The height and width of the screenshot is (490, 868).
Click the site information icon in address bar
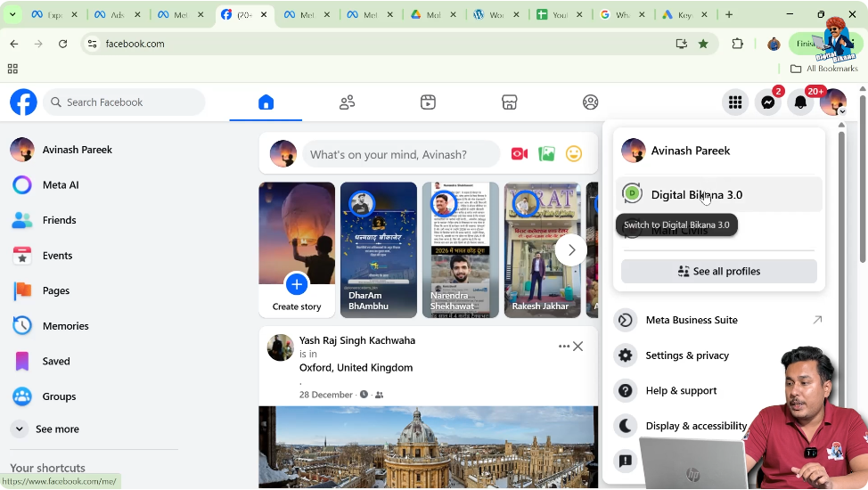click(93, 44)
